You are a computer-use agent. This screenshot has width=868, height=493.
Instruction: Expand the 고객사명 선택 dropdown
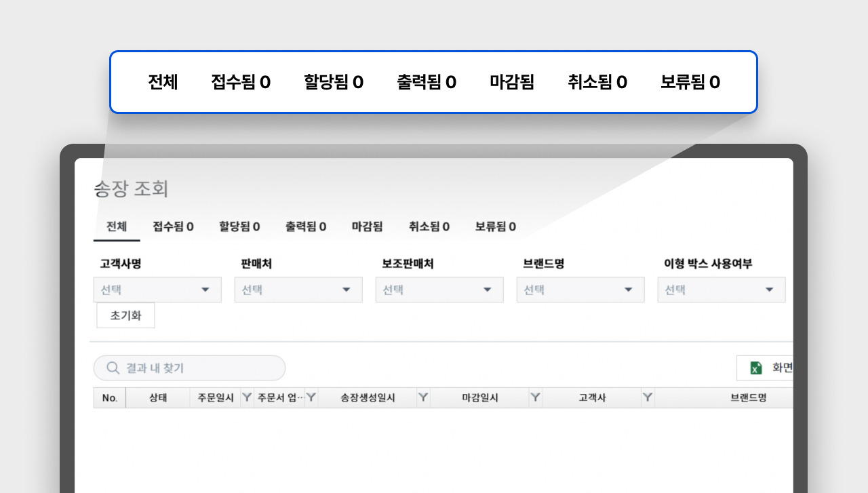click(157, 290)
